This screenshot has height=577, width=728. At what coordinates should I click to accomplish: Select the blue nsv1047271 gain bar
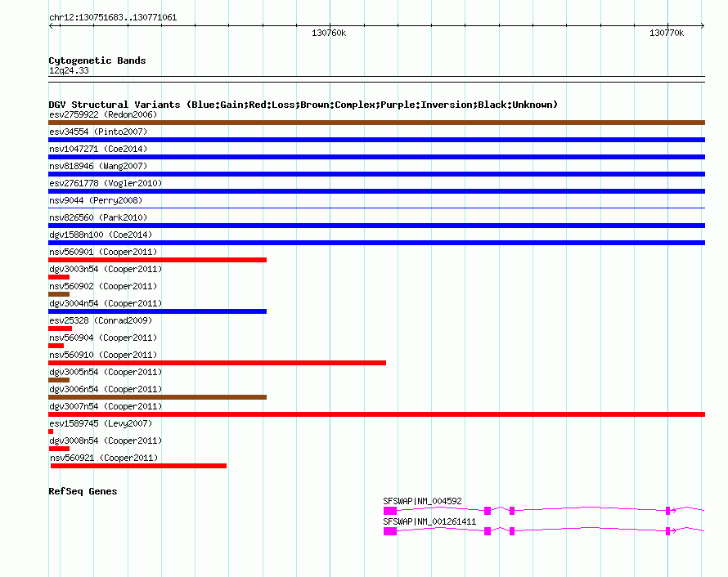376,157
